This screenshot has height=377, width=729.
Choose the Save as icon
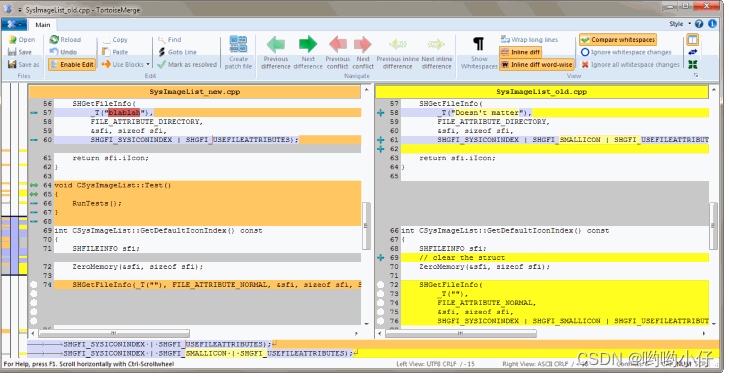[x=13, y=65]
